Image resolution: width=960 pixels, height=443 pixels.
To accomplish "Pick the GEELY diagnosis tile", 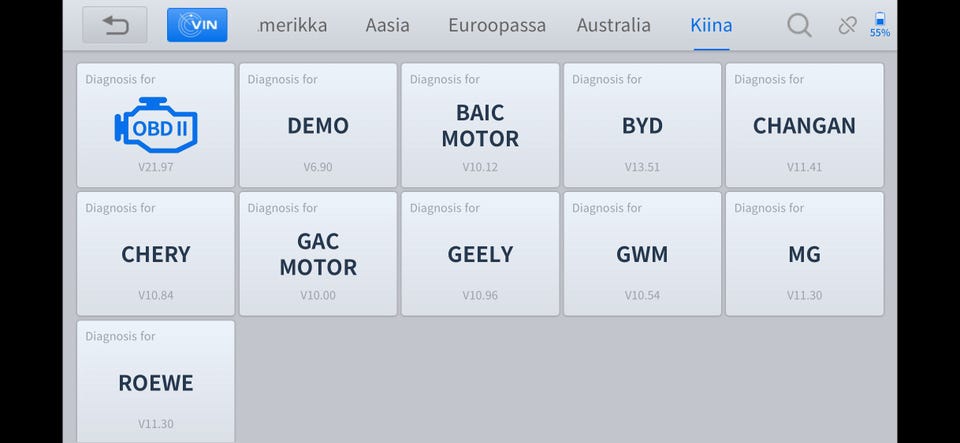I will pyautogui.click(x=480, y=254).
